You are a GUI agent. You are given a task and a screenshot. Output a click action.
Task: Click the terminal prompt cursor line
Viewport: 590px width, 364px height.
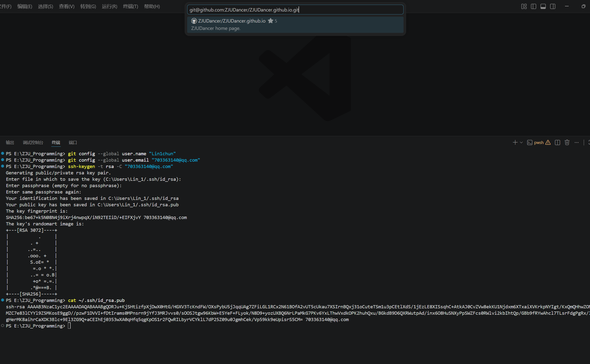click(x=38, y=326)
